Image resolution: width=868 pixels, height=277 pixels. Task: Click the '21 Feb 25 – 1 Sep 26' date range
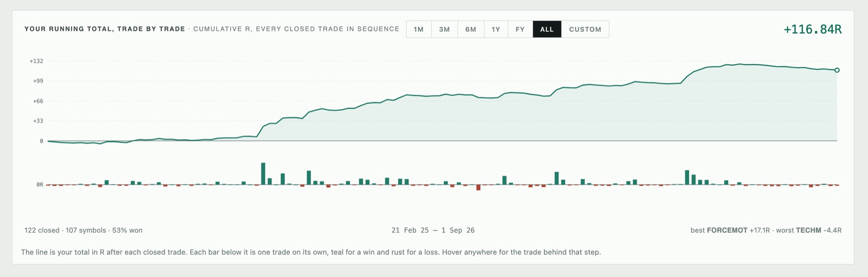point(433,230)
